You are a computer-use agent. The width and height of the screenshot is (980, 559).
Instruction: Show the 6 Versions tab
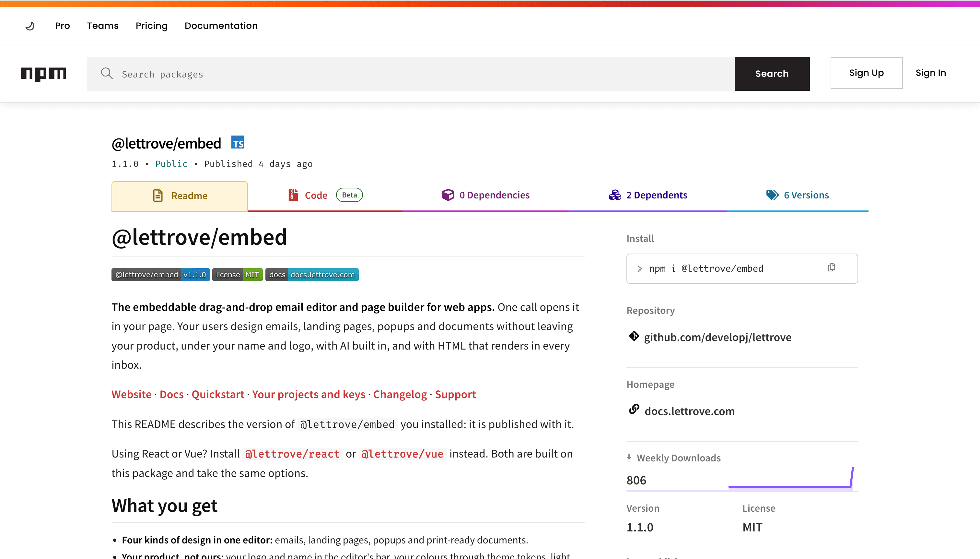click(797, 195)
